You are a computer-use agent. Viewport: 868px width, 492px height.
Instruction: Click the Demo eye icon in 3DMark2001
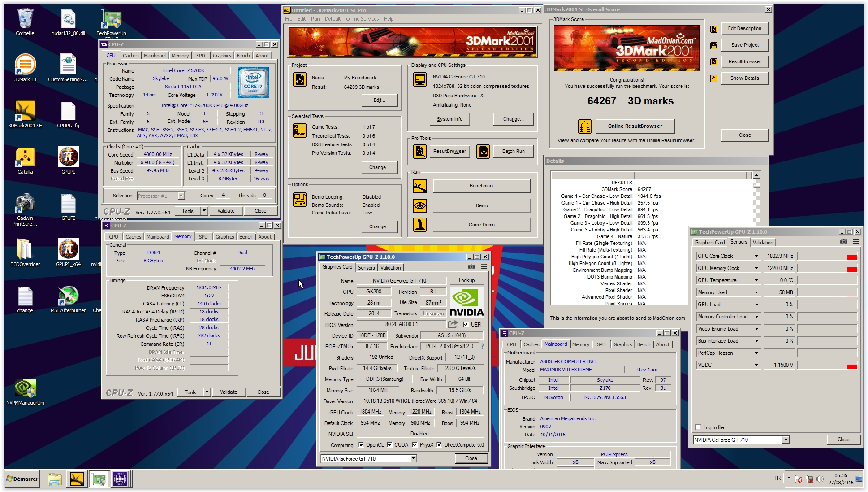[420, 206]
